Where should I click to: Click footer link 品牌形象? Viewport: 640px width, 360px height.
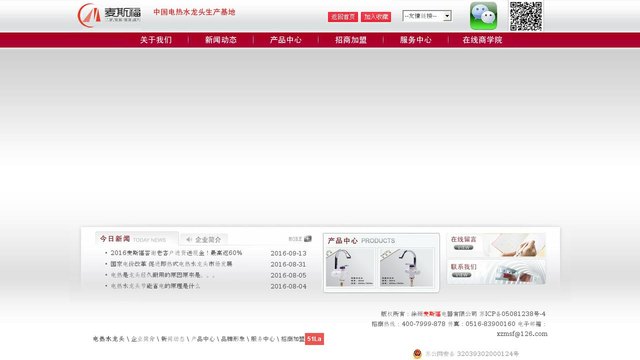[233, 339]
